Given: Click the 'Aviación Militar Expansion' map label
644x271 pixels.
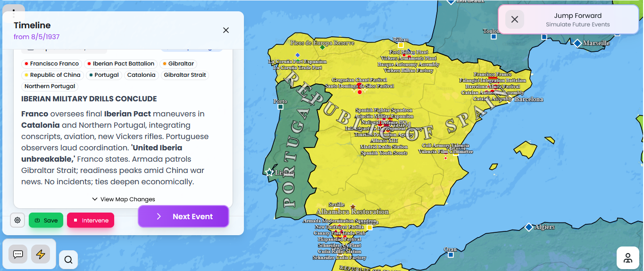Looking at the screenshot, I should click(x=384, y=116).
